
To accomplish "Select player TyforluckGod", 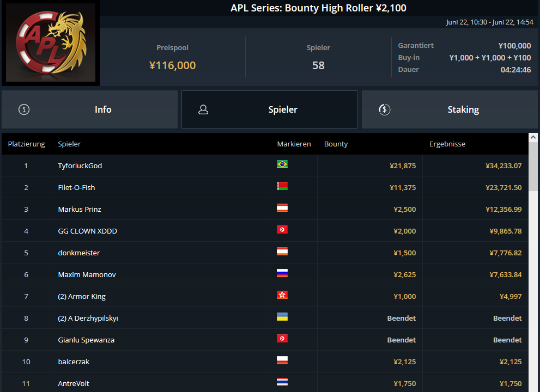I will tap(80, 166).
